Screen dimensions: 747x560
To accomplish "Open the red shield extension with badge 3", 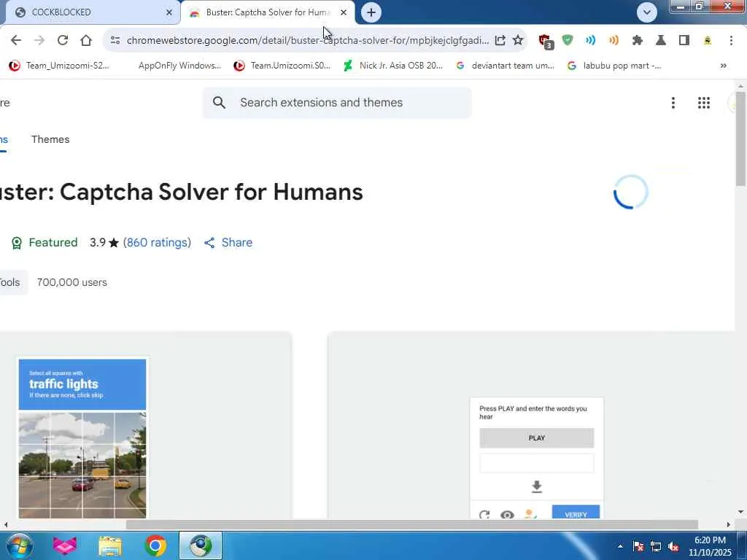I will pyautogui.click(x=545, y=41).
